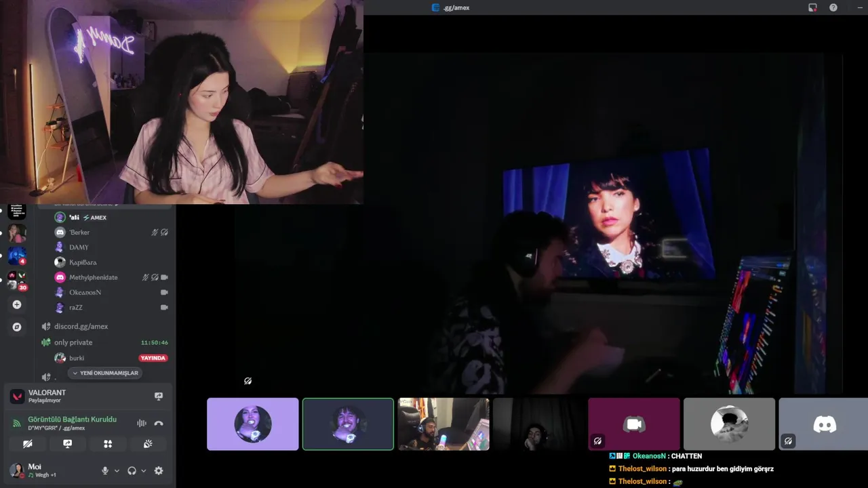
Task: Click the deafened icon above participant tiles
Action: 248,381
